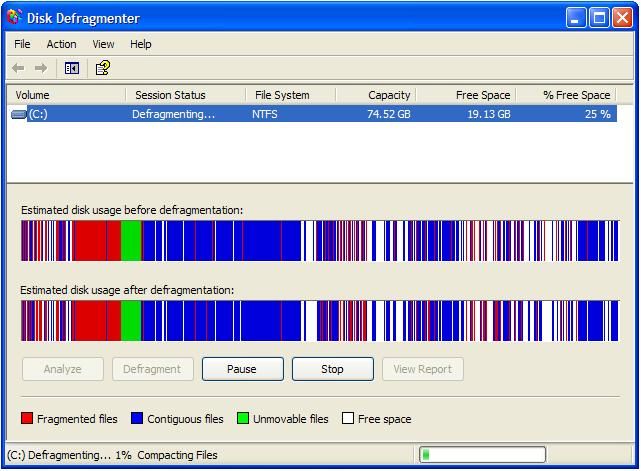
Task: Pause the defragmentation
Action: tap(242, 369)
